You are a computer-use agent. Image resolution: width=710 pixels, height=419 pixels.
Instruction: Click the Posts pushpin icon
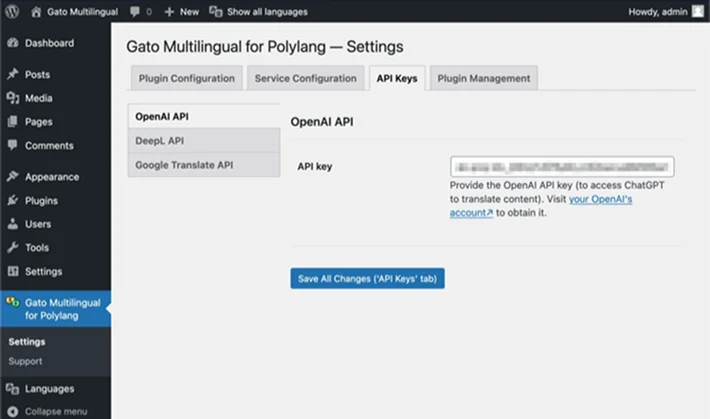coord(13,74)
